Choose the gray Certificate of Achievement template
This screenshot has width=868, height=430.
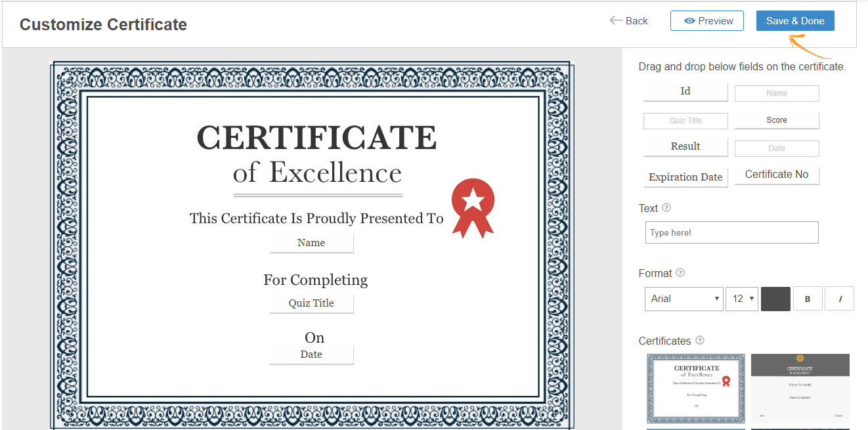[800, 388]
